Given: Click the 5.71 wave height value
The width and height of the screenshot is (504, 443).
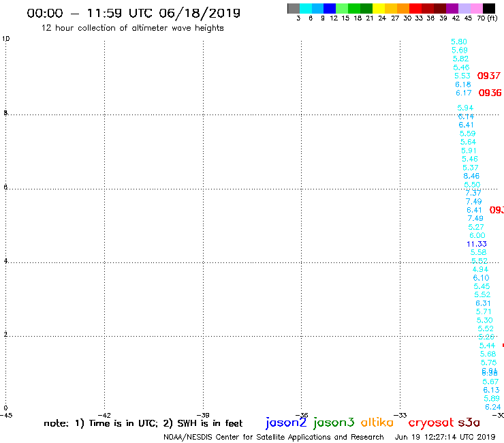Looking at the screenshot, I should (484, 311).
